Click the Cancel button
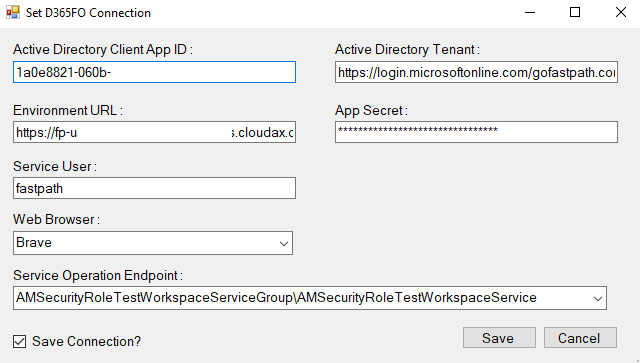The image size is (640, 363). (580, 338)
